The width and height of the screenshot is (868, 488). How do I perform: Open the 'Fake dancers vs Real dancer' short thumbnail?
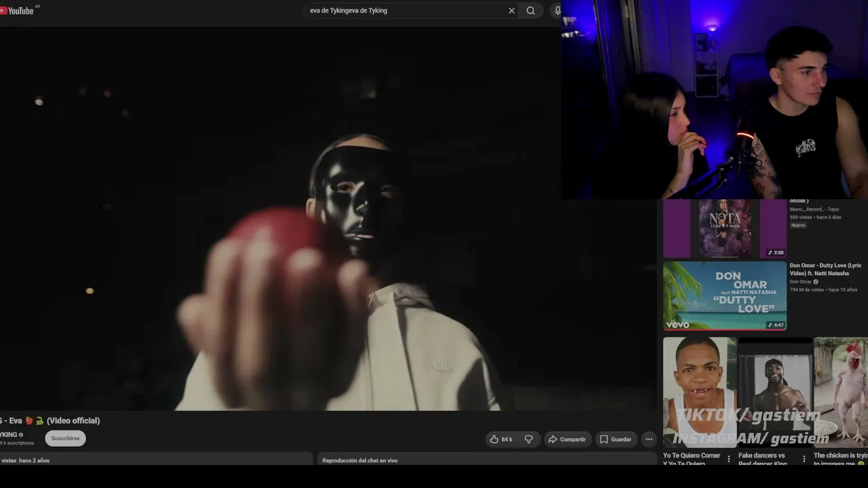pyautogui.click(x=775, y=392)
